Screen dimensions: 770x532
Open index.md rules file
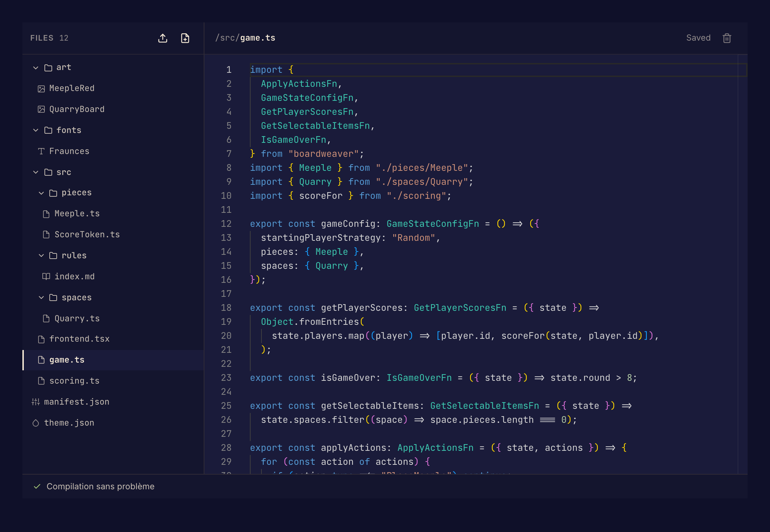pos(113,276)
